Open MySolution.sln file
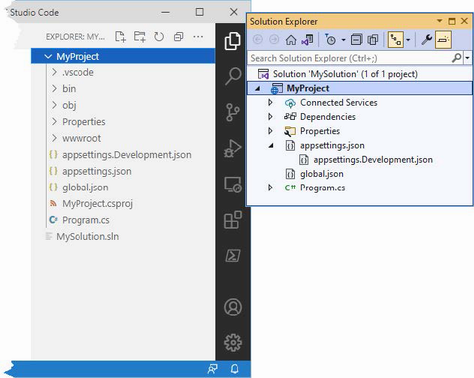Image resolution: width=474 pixels, height=378 pixels. coord(87,236)
